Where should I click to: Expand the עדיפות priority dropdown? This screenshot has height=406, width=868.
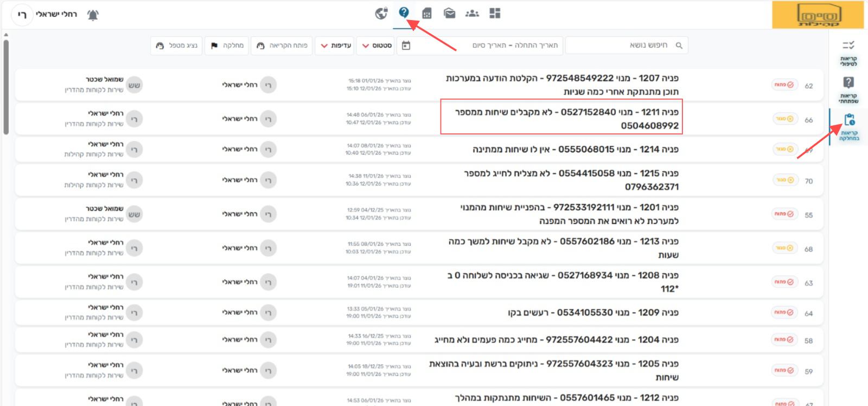click(x=336, y=46)
